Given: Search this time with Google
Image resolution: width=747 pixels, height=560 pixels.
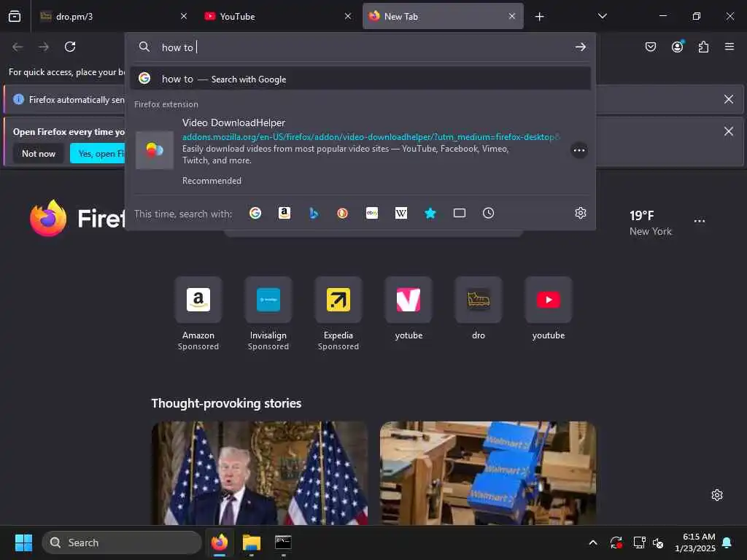Looking at the screenshot, I should pyautogui.click(x=255, y=213).
